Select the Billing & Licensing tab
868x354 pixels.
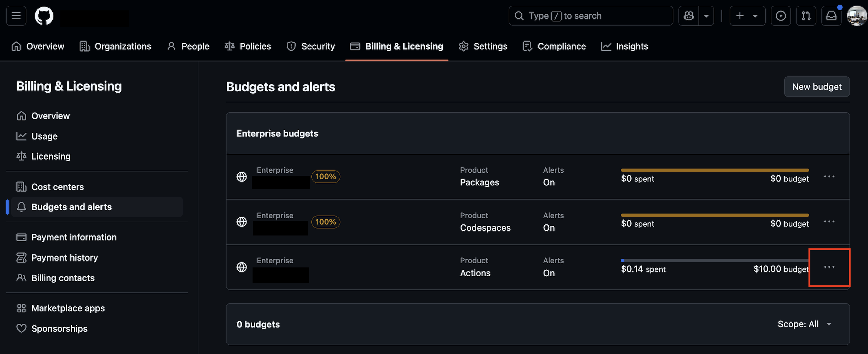tap(397, 47)
